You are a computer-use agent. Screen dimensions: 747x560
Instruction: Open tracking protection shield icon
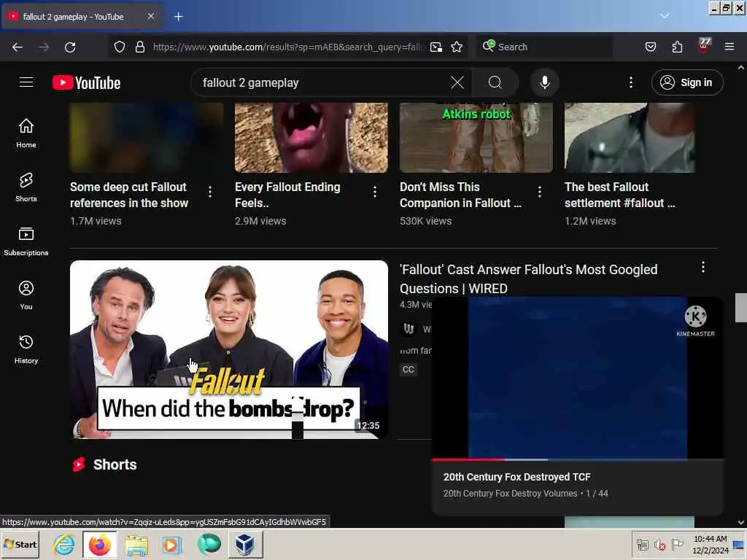coord(120,47)
